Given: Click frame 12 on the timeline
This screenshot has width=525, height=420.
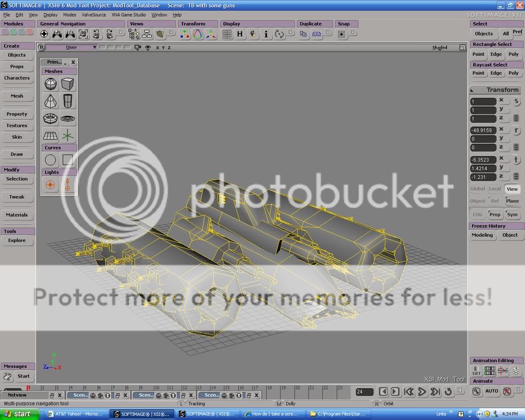Looking at the screenshot, I should pyautogui.click(x=184, y=388).
